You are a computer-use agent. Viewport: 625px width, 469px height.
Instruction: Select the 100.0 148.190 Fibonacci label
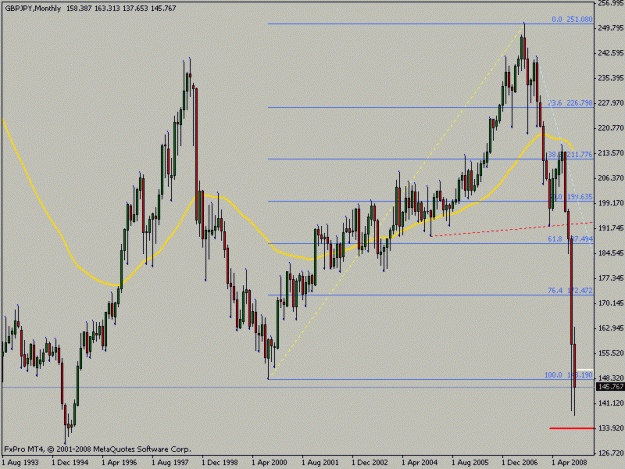(x=569, y=375)
